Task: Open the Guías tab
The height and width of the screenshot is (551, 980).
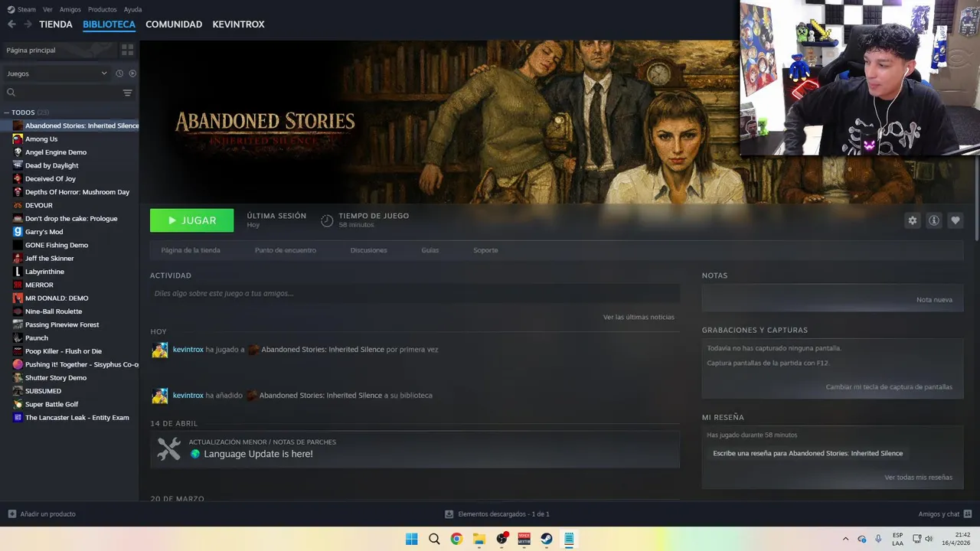Action: pos(430,250)
